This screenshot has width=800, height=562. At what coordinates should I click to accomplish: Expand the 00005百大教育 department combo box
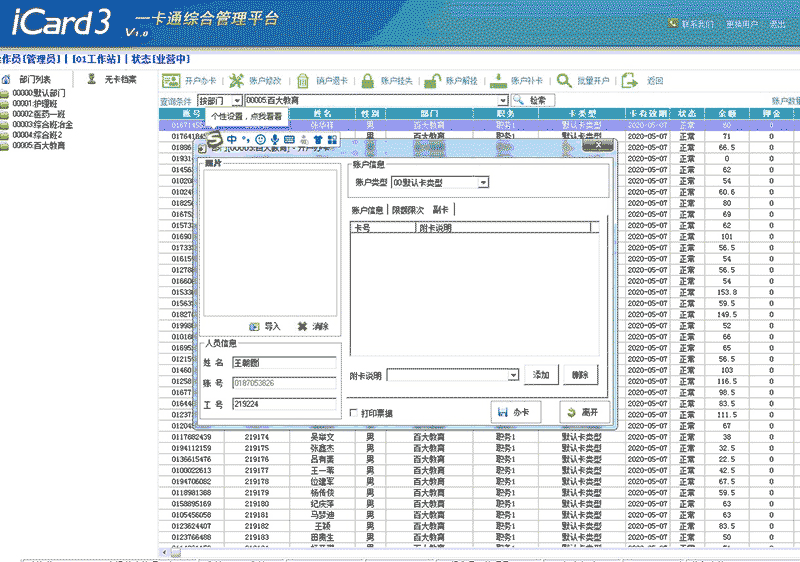pos(503,100)
